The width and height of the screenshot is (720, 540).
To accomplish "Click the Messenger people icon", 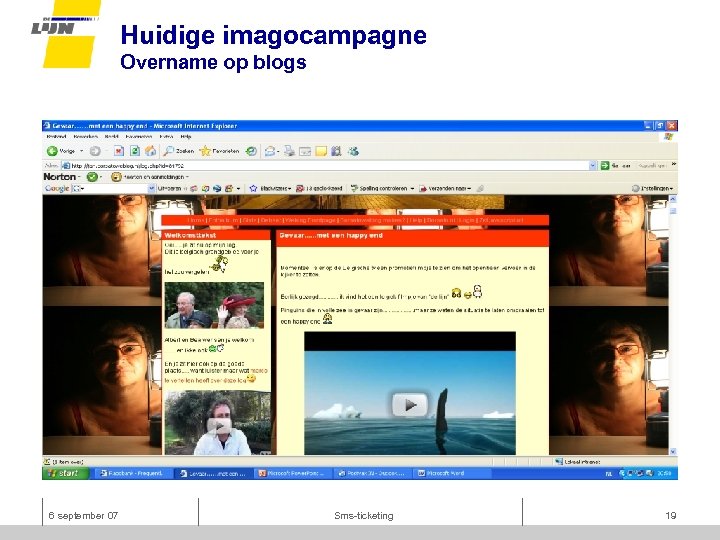I will click(353, 151).
